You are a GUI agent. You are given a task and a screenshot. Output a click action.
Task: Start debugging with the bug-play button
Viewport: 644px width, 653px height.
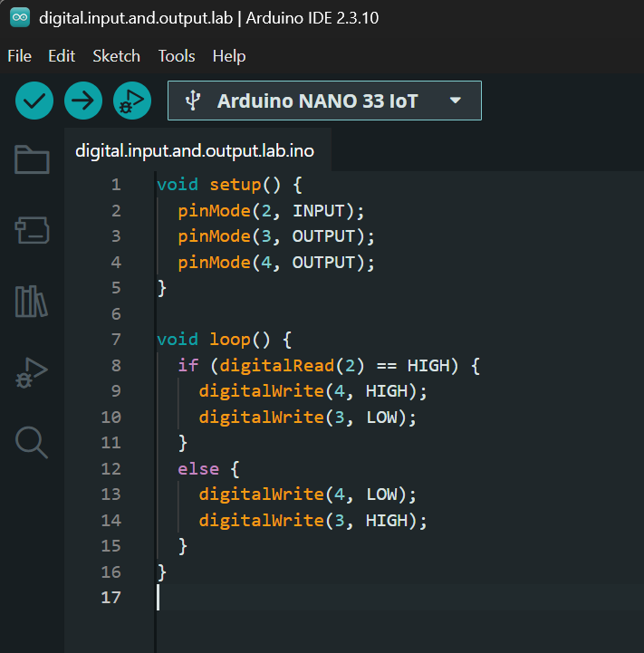[x=132, y=101]
